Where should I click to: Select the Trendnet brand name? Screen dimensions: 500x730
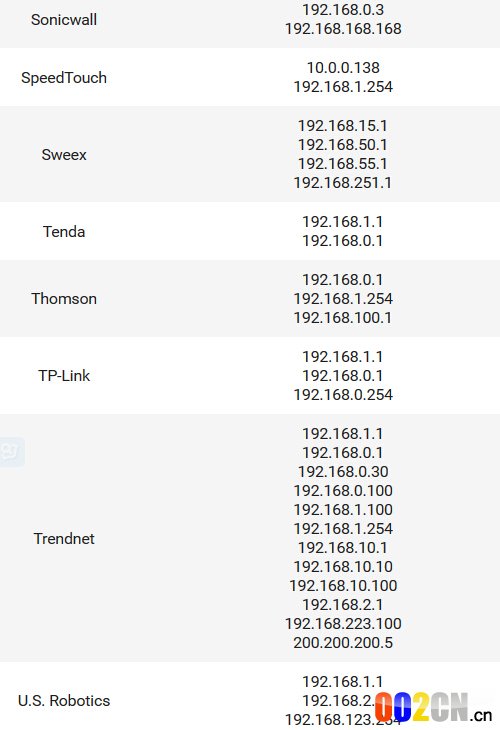click(x=64, y=538)
